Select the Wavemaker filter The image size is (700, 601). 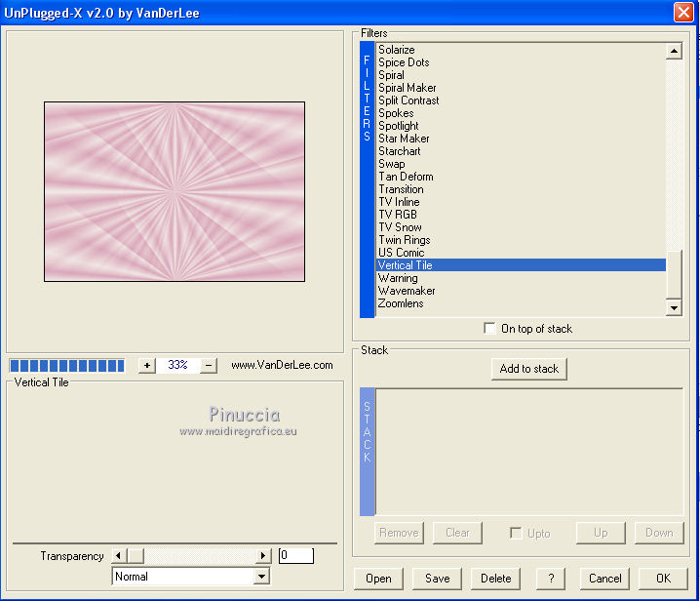(521, 291)
